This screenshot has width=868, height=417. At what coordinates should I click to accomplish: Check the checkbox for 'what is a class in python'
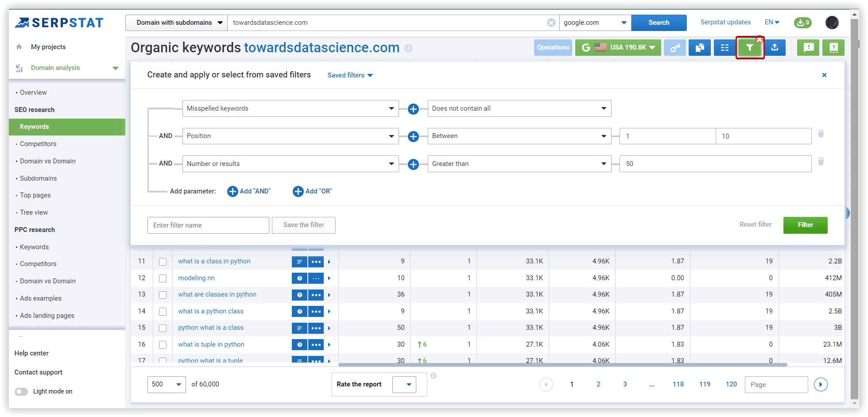pos(163,262)
